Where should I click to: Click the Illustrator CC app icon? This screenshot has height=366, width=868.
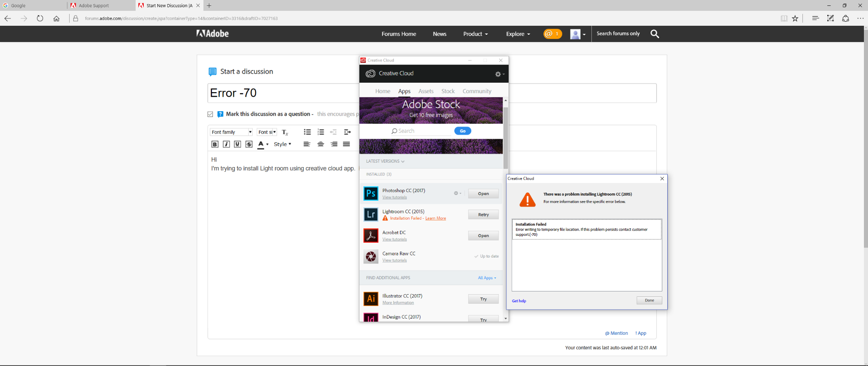(371, 299)
